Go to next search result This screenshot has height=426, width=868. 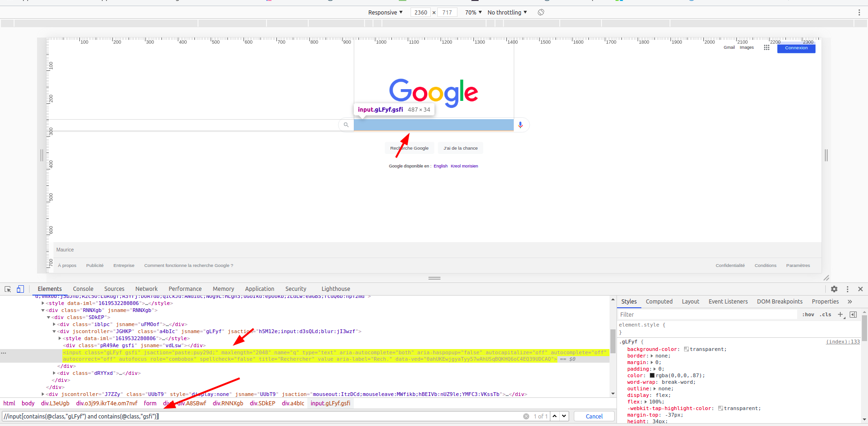tap(564, 416)
